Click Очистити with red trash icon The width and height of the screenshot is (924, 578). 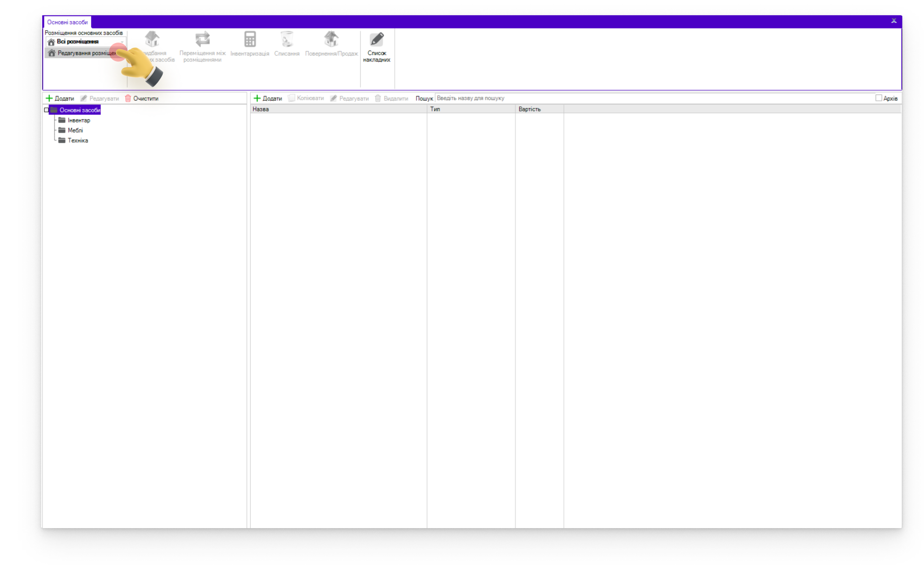(141, 98)
